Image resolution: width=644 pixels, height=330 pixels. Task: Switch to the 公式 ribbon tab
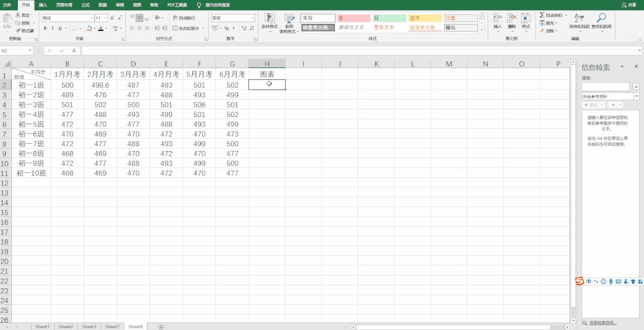(x=85, y=5)
